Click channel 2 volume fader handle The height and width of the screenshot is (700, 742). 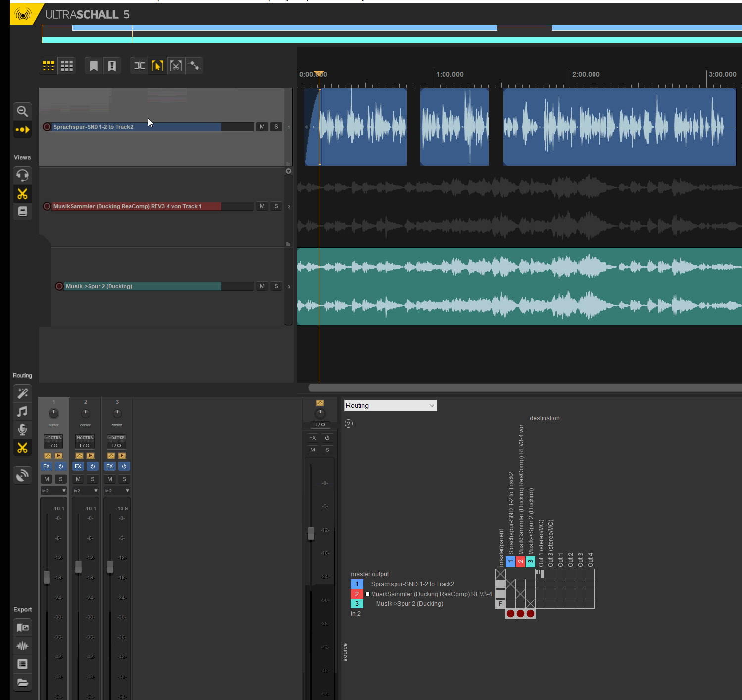(x=78, y=567)
